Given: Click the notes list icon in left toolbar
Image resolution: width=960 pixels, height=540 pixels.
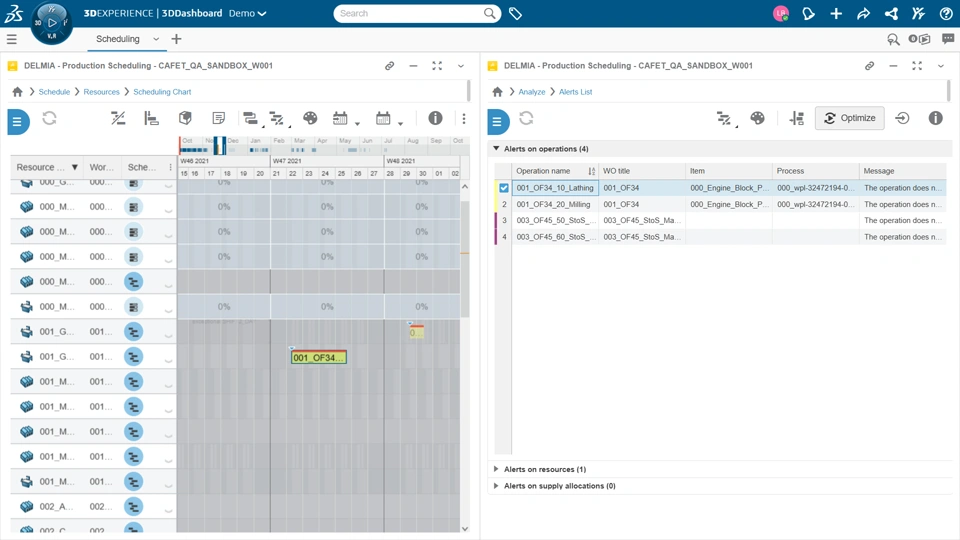Looking at the screenshot, I should pos(219,118).
